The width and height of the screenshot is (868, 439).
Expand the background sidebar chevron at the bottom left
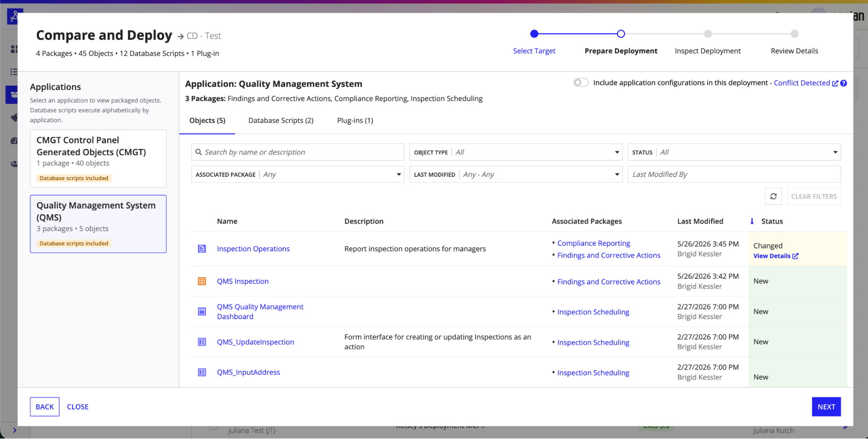coord(15,430)
